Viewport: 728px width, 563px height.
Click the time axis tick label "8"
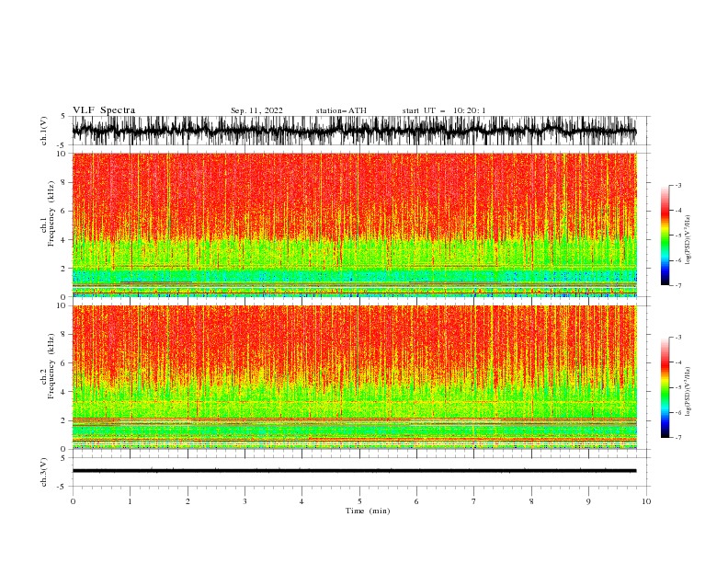pyautogui.click(x=531, y=501)
